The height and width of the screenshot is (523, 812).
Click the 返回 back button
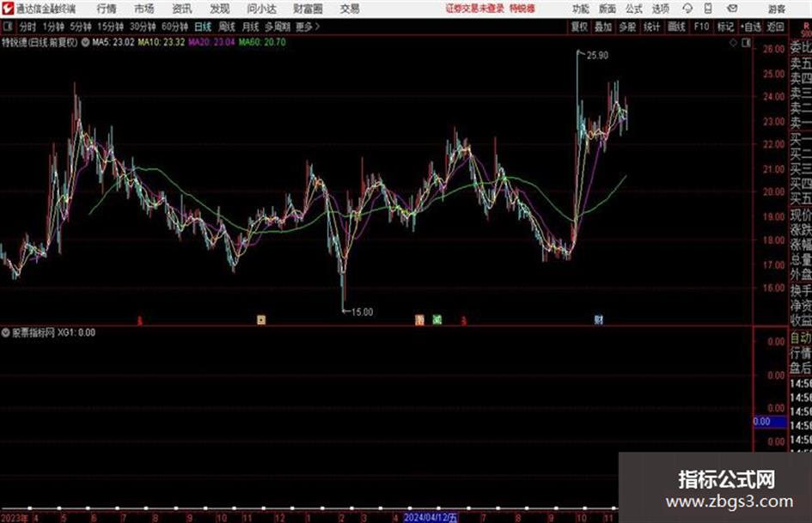(x=775, y=27)
